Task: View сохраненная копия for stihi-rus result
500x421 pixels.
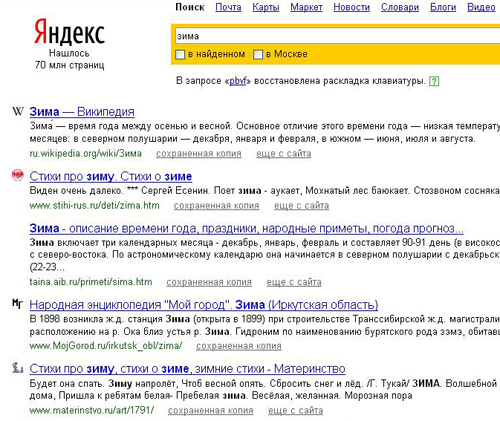Action: click(x=216, y=206)
